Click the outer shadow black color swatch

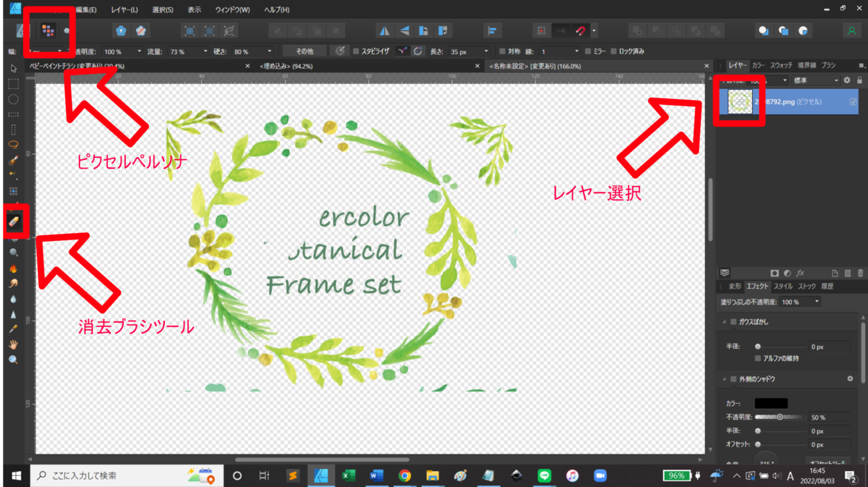point(771,403)
